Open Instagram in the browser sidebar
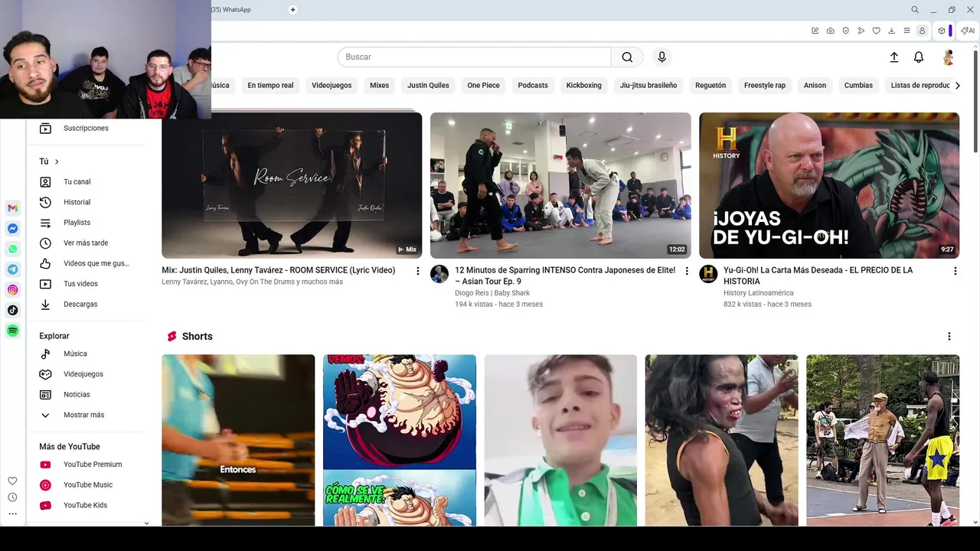 coord(12,290)
